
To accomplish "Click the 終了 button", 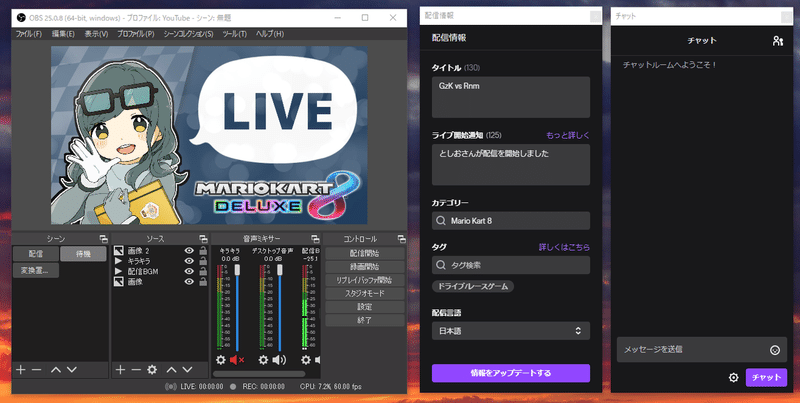I will pyautogui.click(x=365, y=320).
